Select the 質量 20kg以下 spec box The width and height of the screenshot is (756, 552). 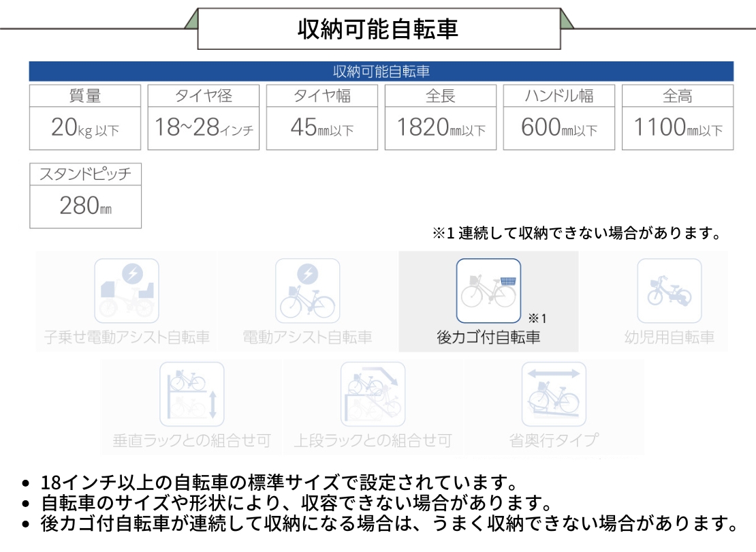pos(85,117)
